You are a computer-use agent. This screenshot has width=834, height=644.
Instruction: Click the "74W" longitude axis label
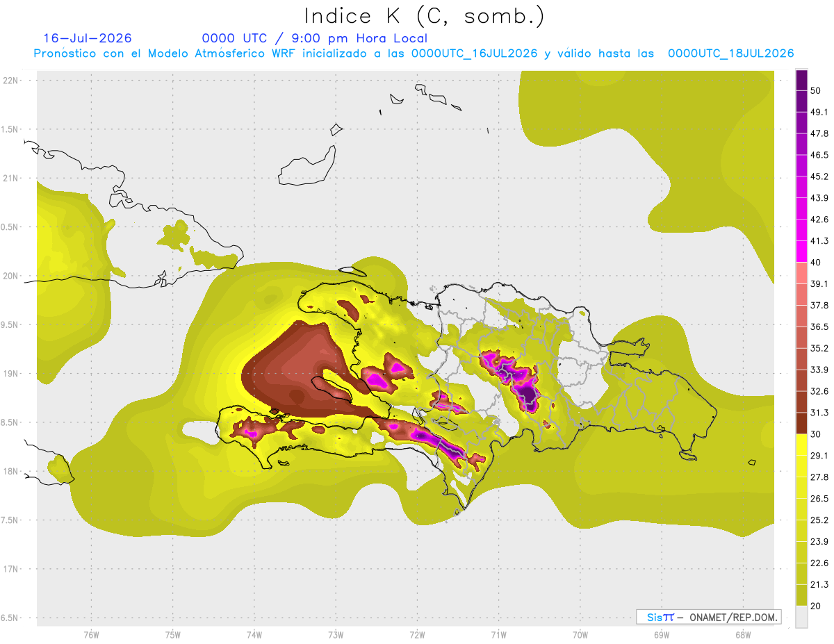click(x=254, y=635)
